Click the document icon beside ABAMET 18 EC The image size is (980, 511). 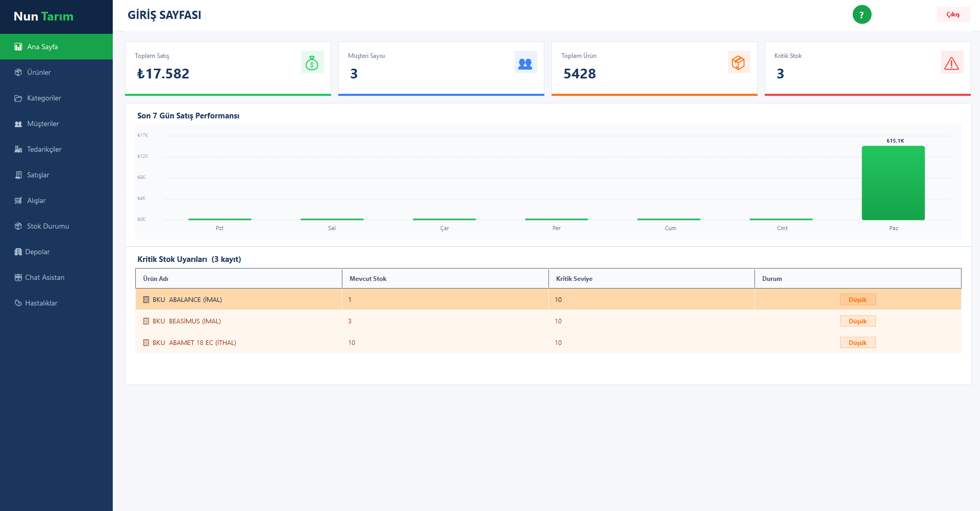pos(146,343)
